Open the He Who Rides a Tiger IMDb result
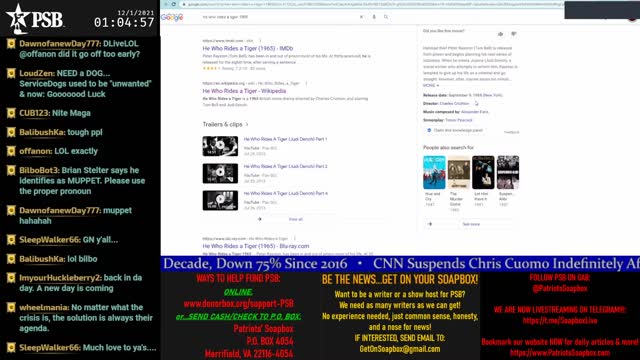 click(248, 48)
